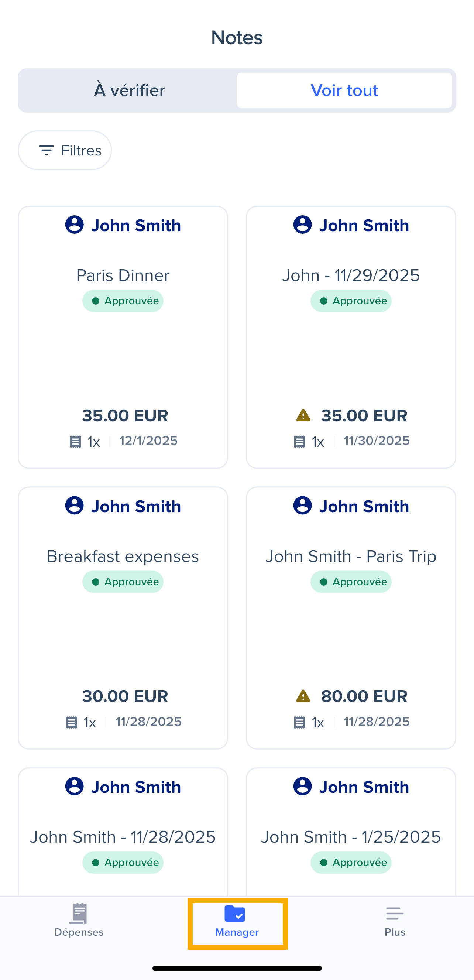Click receipt icon on Breakfast expenses card

(72, 722)
